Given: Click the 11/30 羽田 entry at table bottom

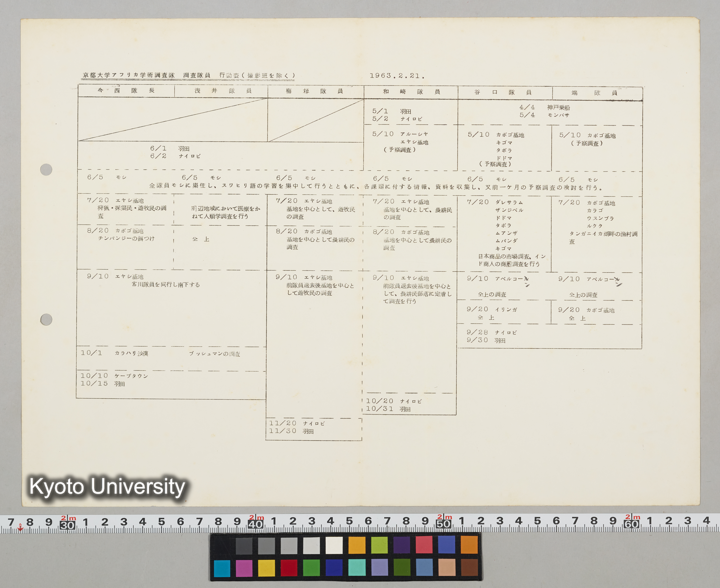Looking at the screenshot, I should tap(291, 431).
